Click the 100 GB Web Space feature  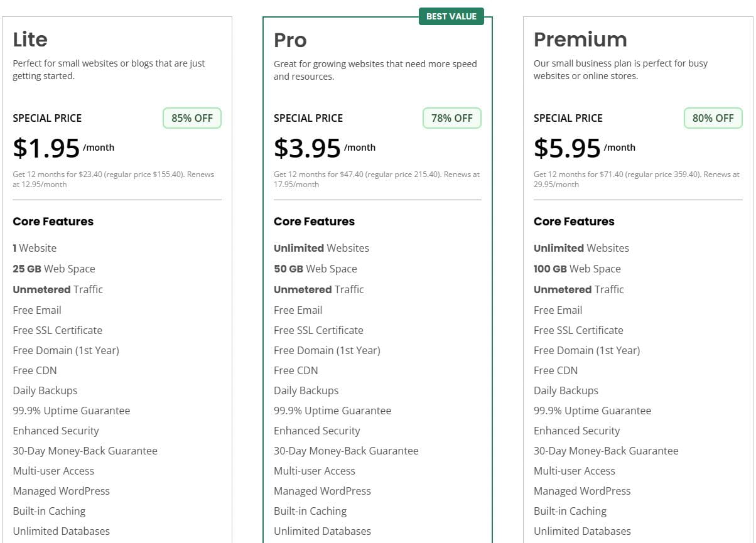tap(577, 269)
